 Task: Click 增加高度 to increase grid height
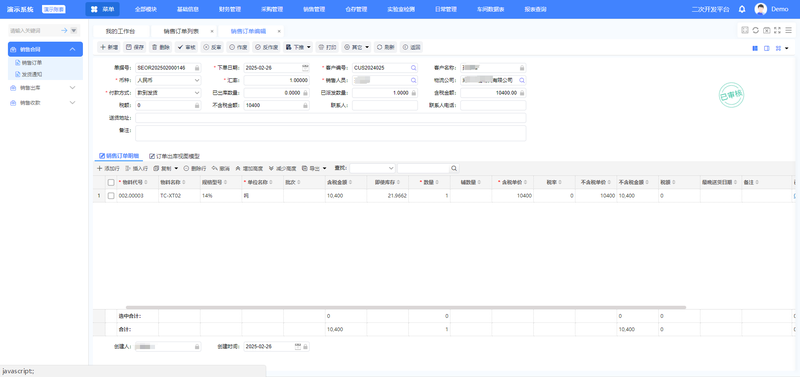[249, 168]
